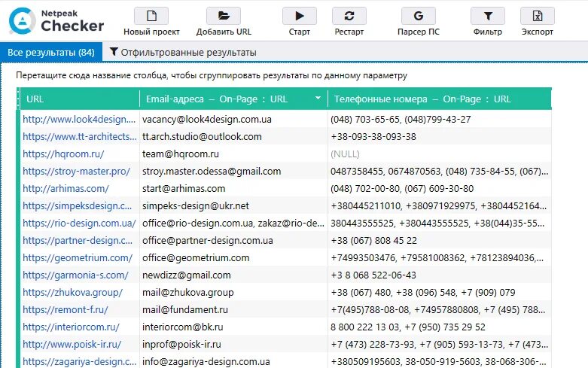Start the check with Старт play icon

299,16
